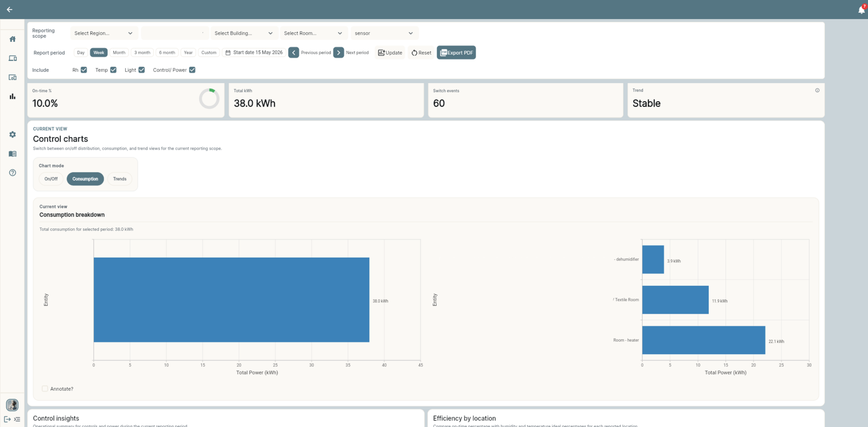Open the Home icon in the sidebar
The height and width of the screenshot is (427, 868).
[13, 39]
